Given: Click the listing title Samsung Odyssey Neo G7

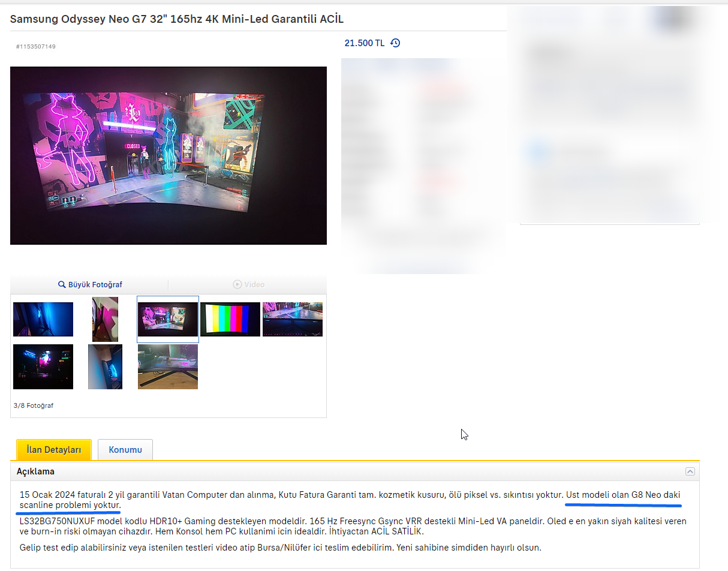Looking at the screenshot, I should (177, 19).
